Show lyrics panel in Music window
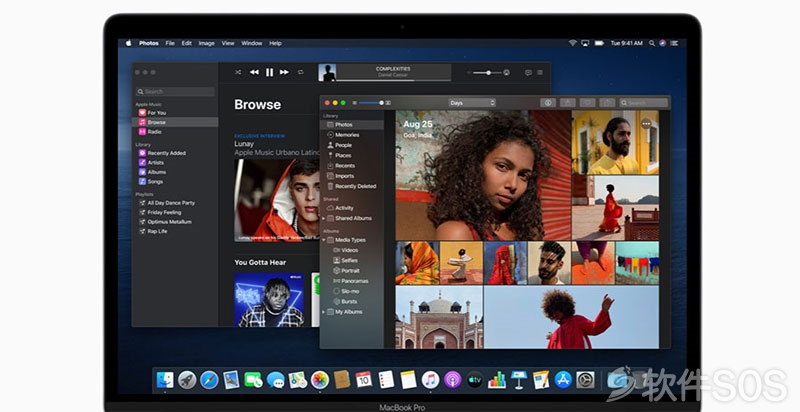Viewport: 800px width, 412px height. (528, 73)
